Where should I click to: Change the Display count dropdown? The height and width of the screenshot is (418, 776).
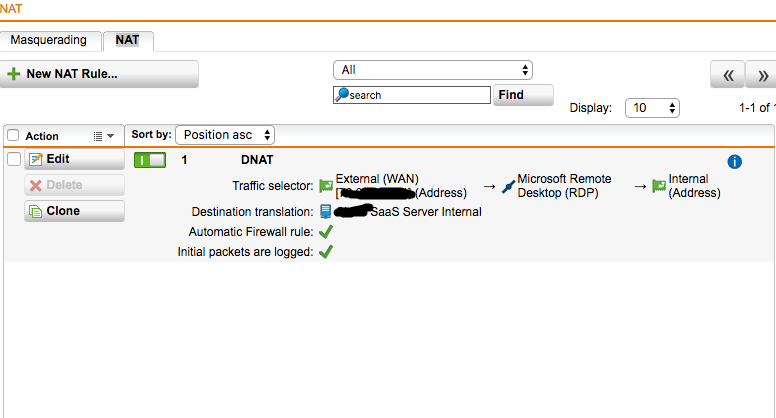tap(652, 108)
